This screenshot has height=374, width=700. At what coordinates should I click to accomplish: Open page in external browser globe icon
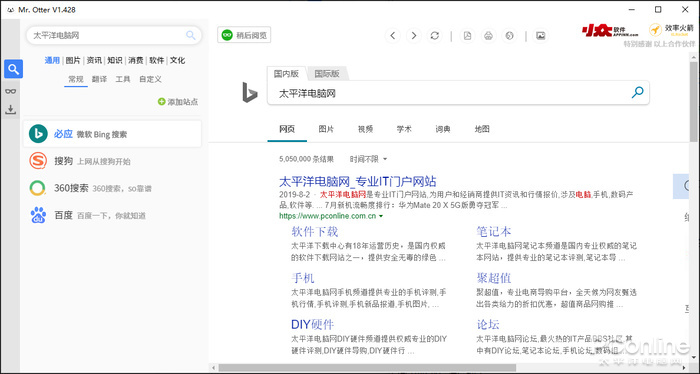click(509, 36)
